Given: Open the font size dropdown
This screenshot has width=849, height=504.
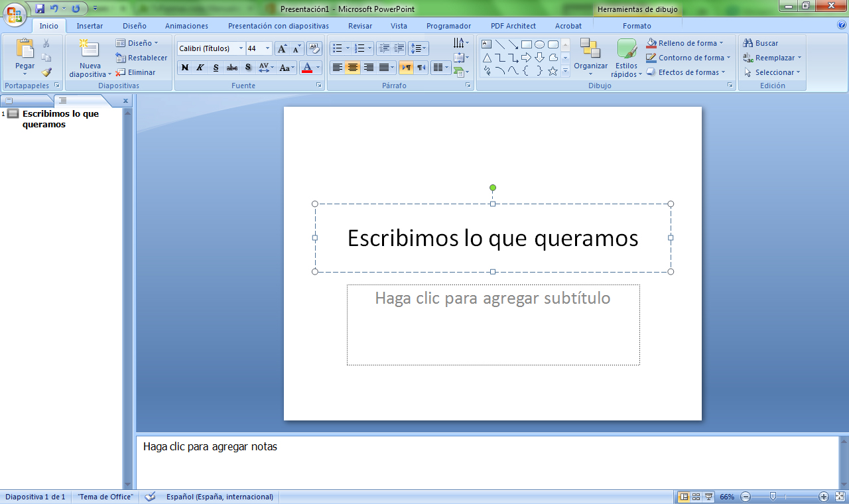Looking at the screenshot, I should tap(268, 48).
